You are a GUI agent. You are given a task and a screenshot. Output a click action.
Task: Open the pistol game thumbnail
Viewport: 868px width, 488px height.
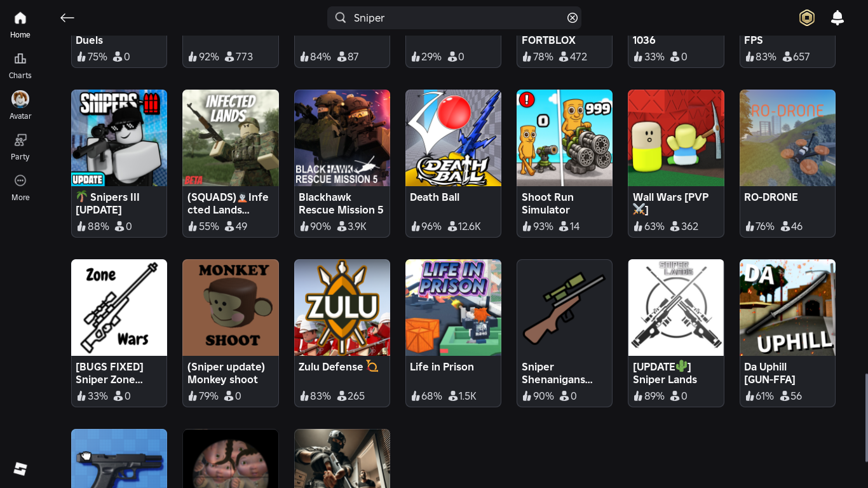point(119,458)
